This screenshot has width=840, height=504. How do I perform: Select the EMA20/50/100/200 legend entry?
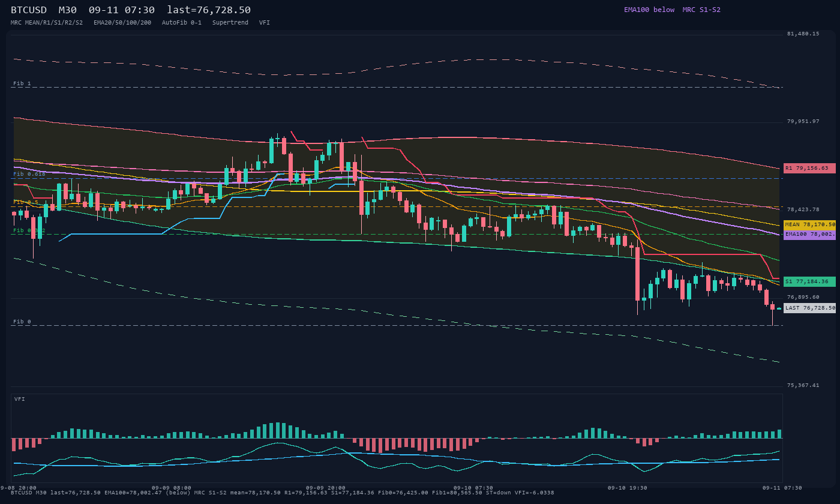[122, 23]
